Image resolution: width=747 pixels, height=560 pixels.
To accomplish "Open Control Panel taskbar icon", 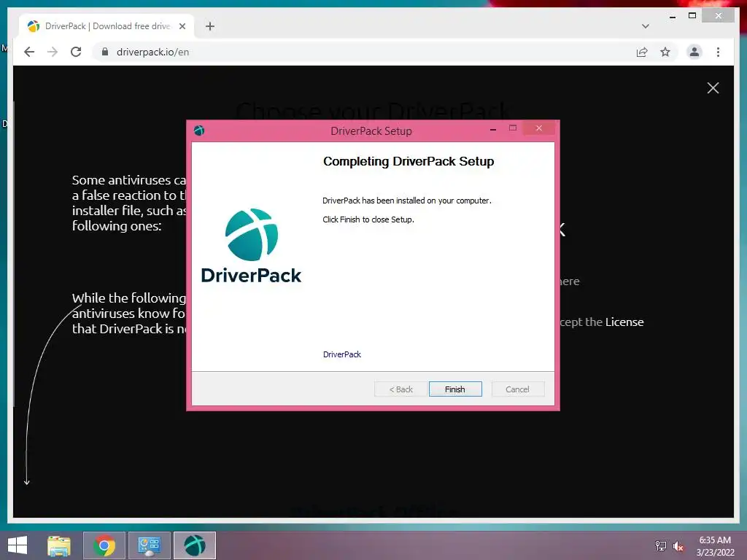I will coord(149,545).
